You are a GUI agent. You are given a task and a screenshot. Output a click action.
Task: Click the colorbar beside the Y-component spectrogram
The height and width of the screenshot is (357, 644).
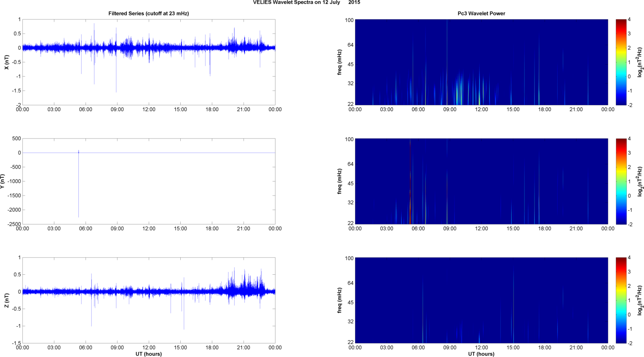[621, 181]
